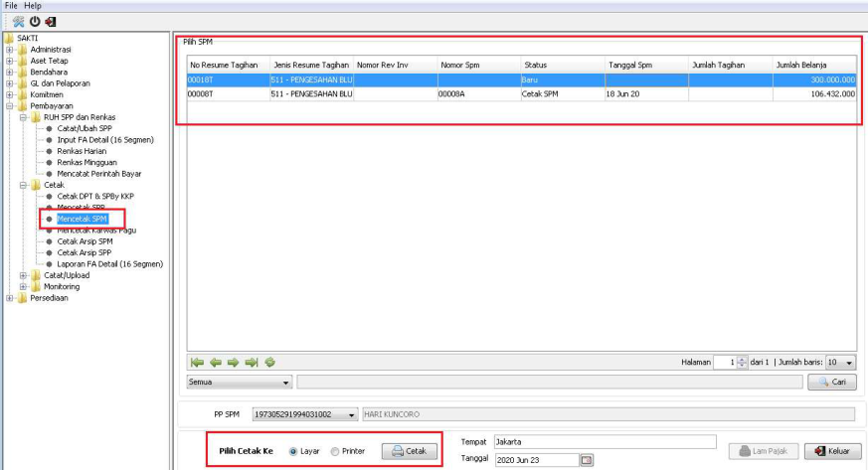This screenshot has width=868, height=470.
Task: Select the Printer radio button
Action: (334, 451)
